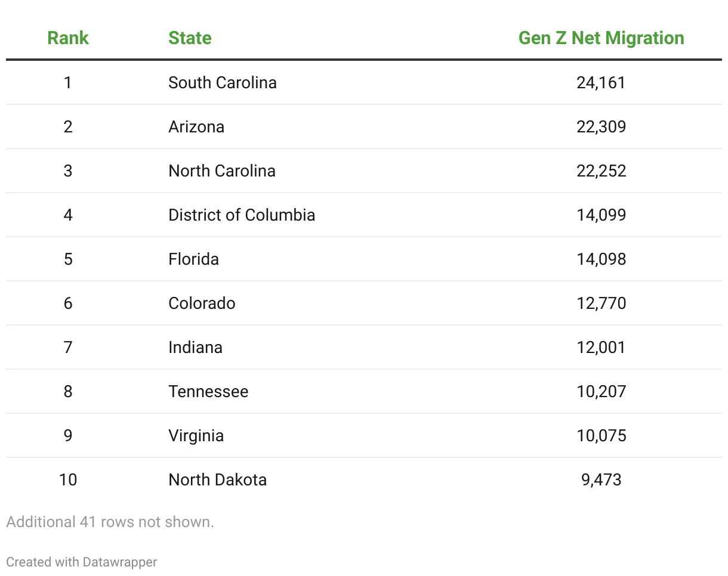Screen dimensions: 728x576
Task: Select the Florida state cell
Action: click(x=193, y=259)
